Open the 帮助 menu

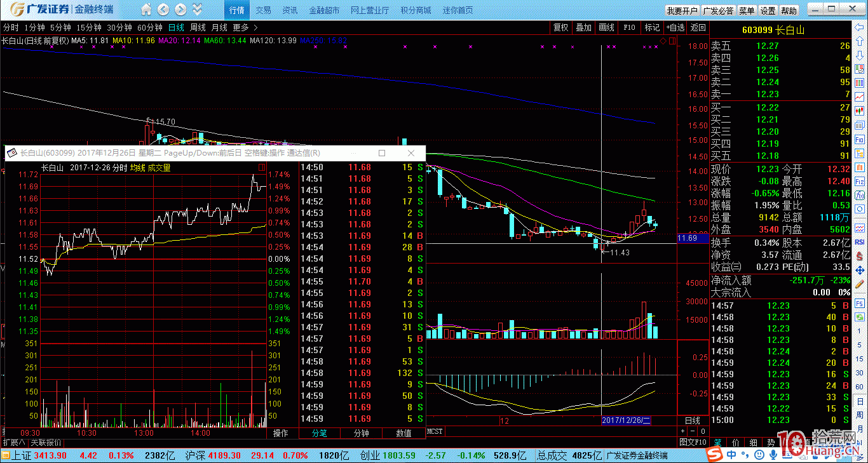(789, 11)
